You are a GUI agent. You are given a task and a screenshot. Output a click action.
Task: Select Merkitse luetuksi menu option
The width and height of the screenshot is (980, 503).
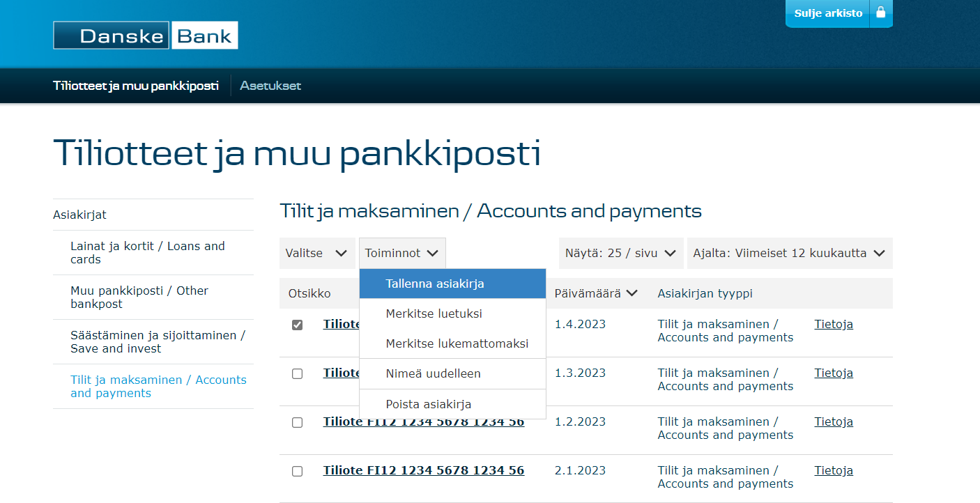tap(434, 314)
